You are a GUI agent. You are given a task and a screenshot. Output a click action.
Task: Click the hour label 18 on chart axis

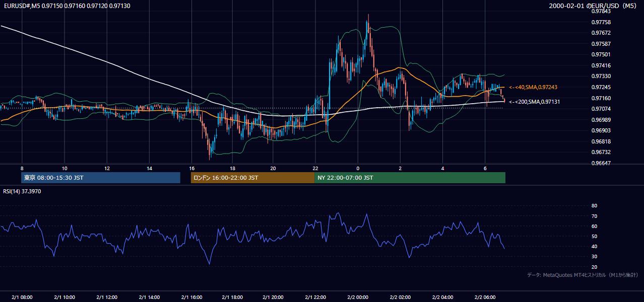232,168
